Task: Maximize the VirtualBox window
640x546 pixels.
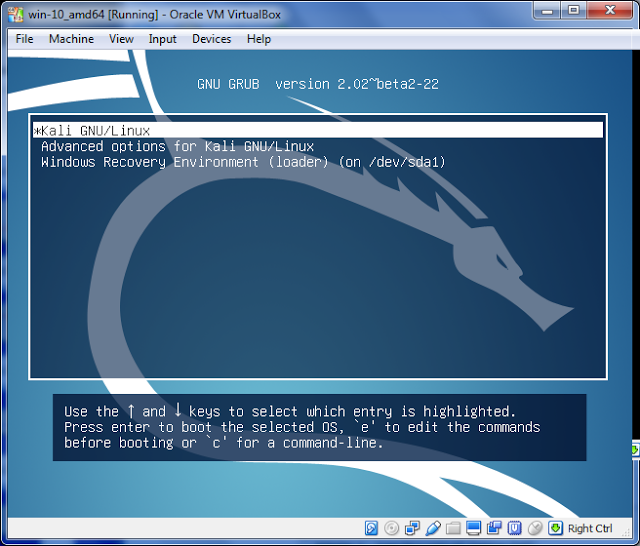Action: pyautogui.click(x=573, y=11)
